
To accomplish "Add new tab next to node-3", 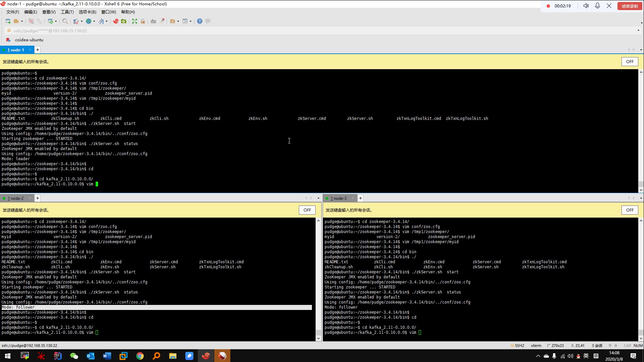I will coord(361,198).
